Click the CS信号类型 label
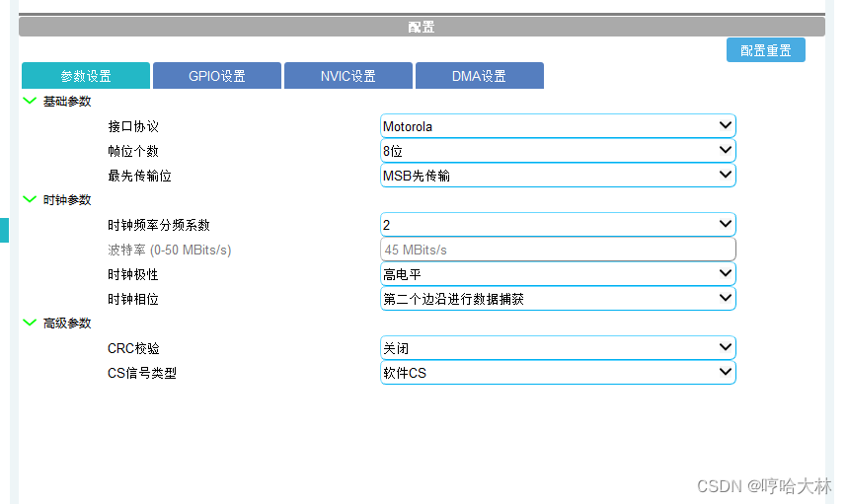Screen dimensions: 847x504 coord(142,373)
